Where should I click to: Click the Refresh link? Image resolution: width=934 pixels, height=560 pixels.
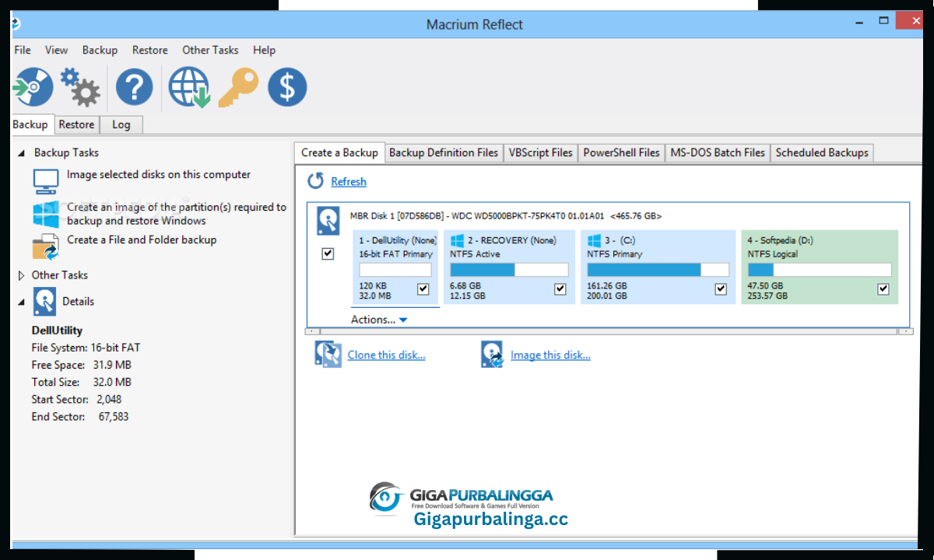(348, 181)
